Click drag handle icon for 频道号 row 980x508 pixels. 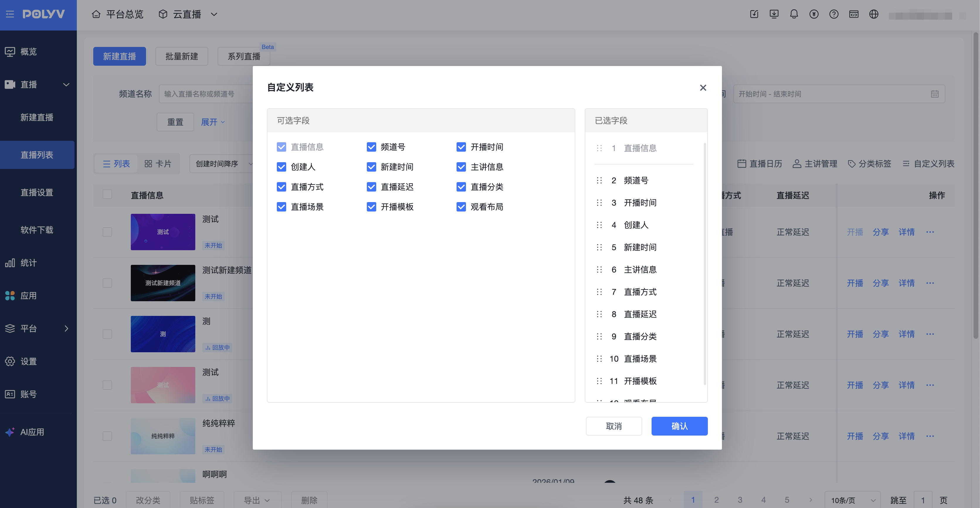click(599, 180)
